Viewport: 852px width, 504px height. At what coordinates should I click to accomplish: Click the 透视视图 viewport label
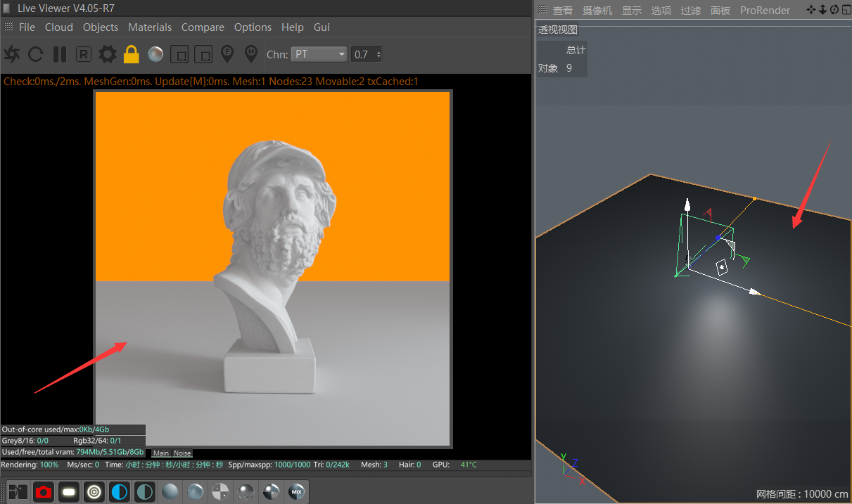pyautogui.click(x=558, y=30)
